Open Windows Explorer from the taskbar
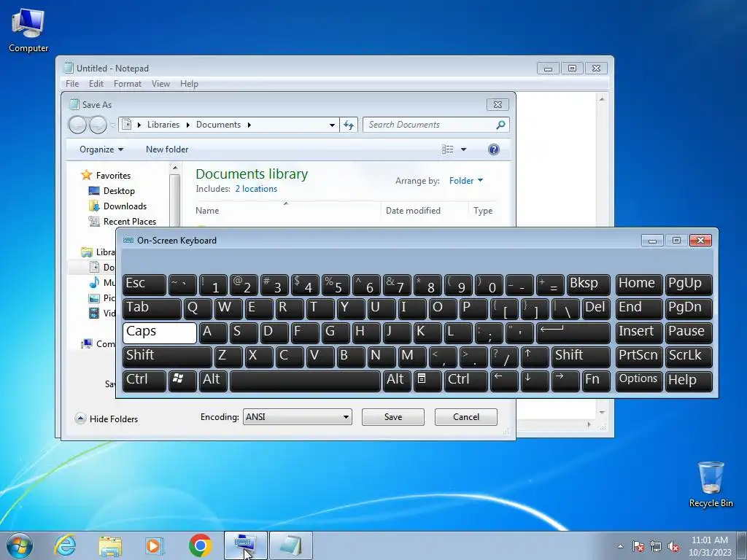747x560 pixels. [x=110, y=545]
